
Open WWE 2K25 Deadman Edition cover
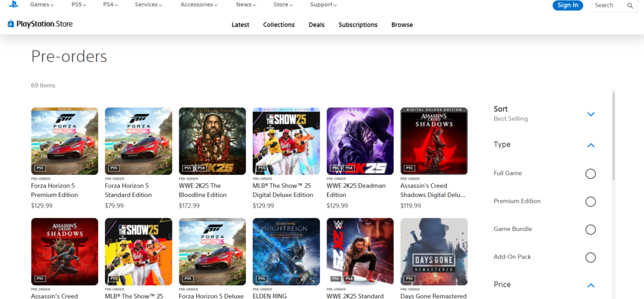pos(360,141)
